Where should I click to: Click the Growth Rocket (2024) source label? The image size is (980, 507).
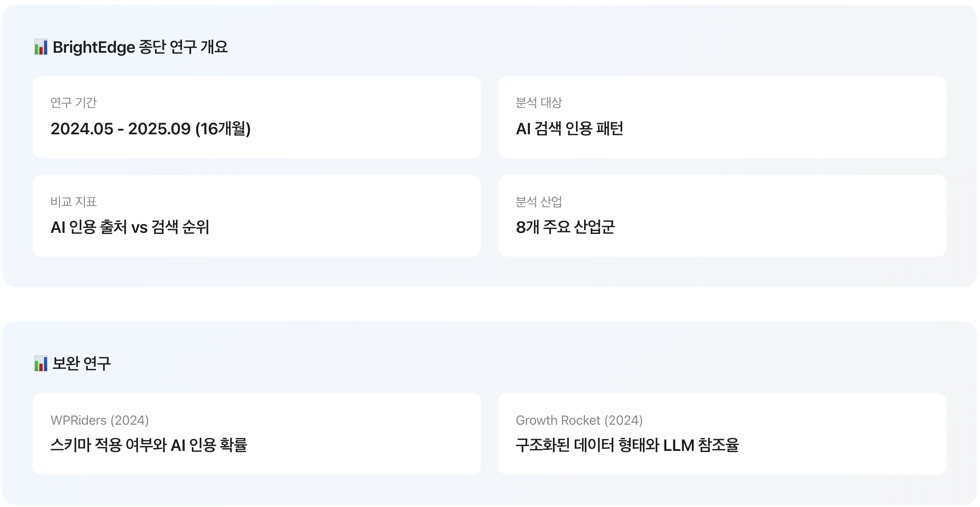tap(579, 420)
